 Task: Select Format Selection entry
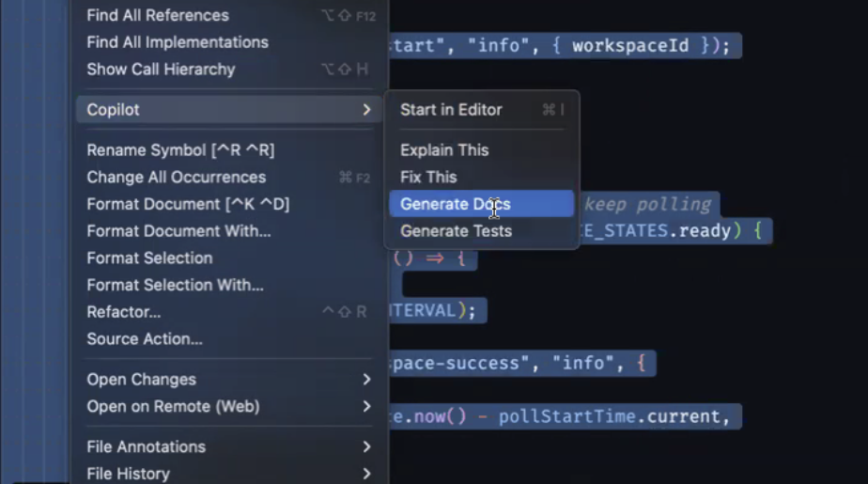[149, 258]
